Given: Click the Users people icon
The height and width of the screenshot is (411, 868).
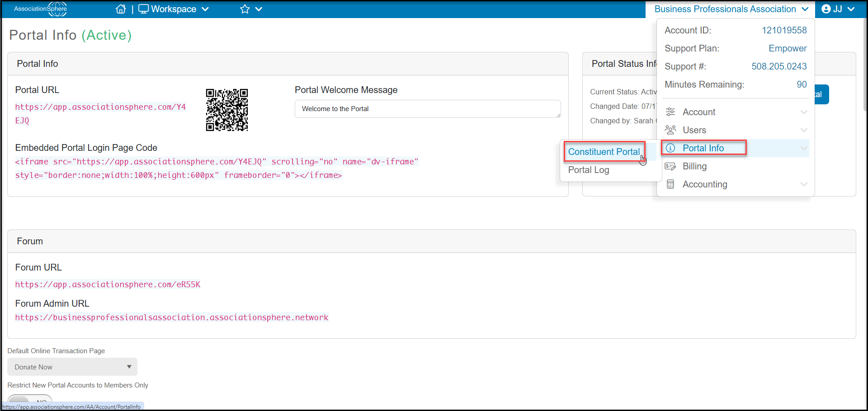Looking at the screenshot, I should pyautogui.click(x=670, y=130).
